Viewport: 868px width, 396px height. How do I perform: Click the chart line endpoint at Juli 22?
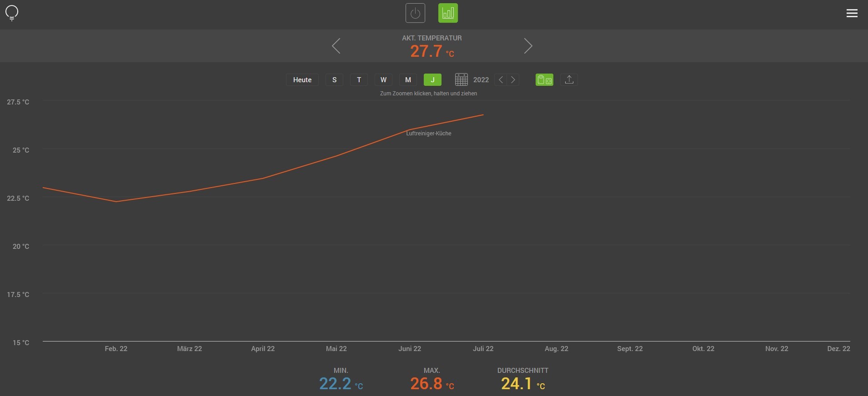(483, 115)
